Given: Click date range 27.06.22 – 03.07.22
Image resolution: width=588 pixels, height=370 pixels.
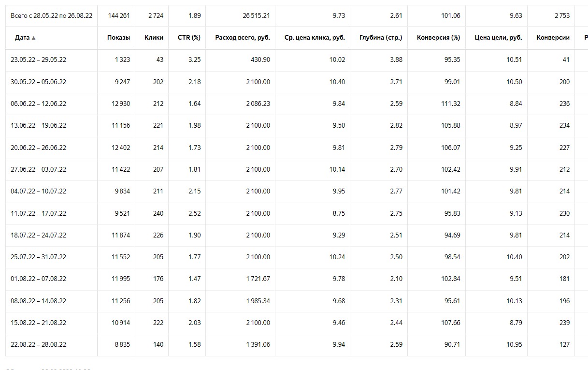Looking at the screenshot, I should click(x=39, y=169).
